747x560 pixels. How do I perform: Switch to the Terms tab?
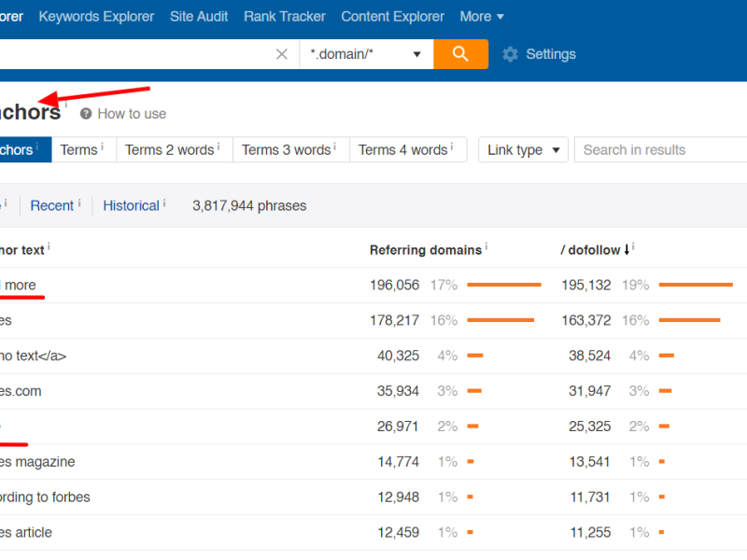[79, 150]
